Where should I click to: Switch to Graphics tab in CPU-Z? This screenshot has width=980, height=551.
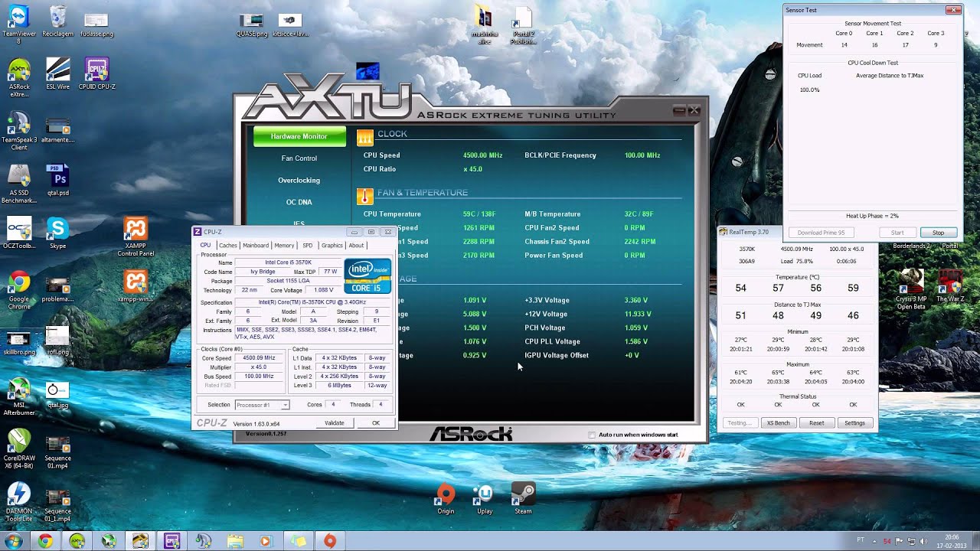(x=332, y=246)
